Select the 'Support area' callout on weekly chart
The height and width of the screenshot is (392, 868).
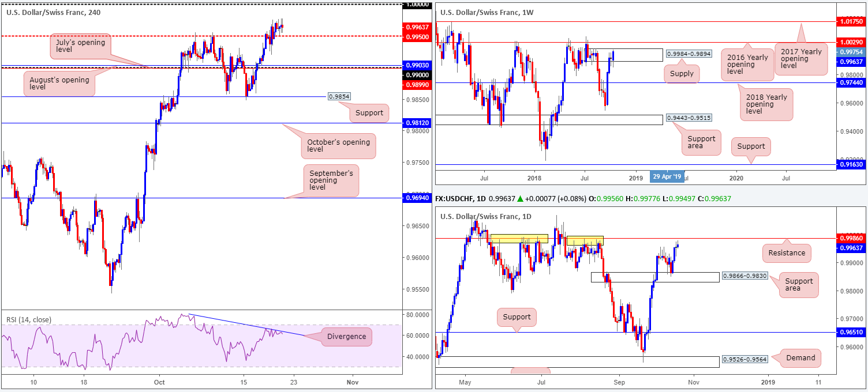coord(701,143)
